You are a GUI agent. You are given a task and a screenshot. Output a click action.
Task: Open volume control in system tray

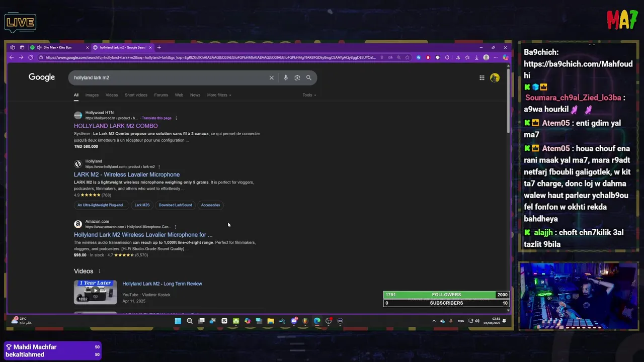coord(477,321)
